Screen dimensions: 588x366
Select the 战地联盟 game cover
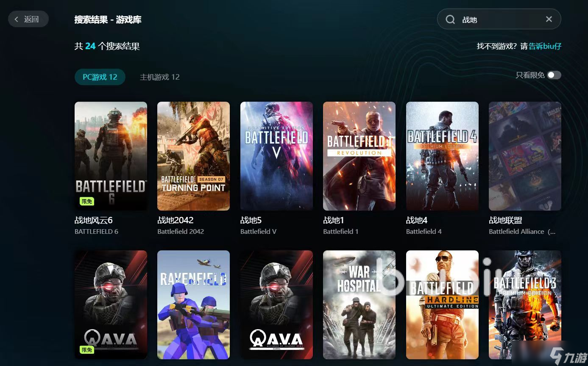pos(525,156)
